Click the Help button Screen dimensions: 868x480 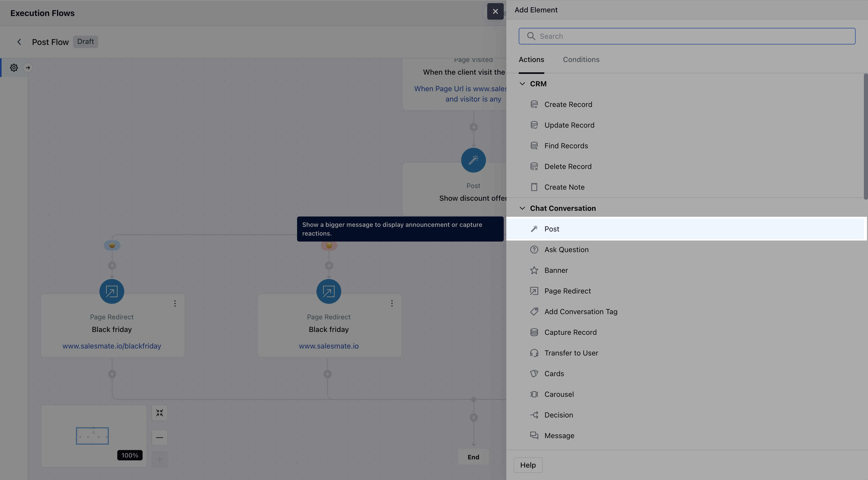pyautogui.click(x=528, y=465)
